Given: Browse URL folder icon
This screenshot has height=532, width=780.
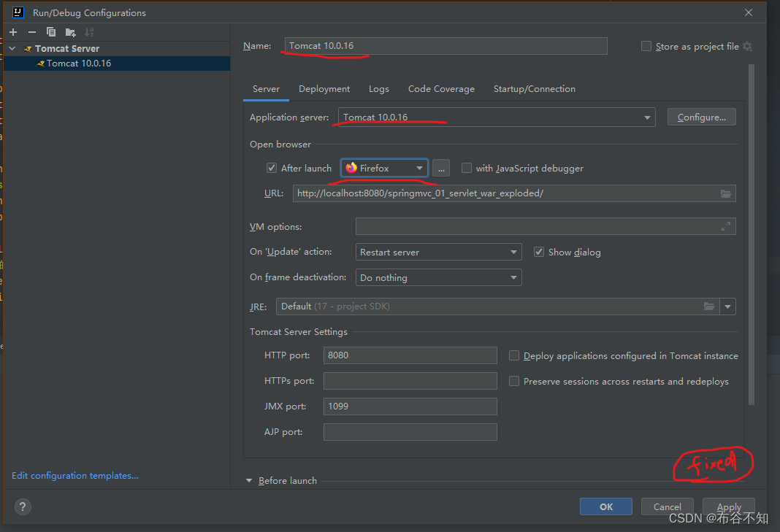Looking at the screenshot, I should coord(726,193).
